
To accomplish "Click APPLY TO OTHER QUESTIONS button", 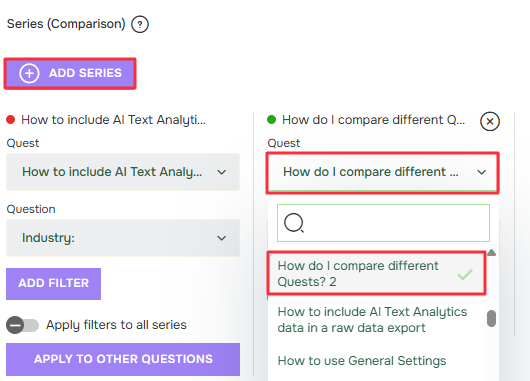I will coord(123,359).
